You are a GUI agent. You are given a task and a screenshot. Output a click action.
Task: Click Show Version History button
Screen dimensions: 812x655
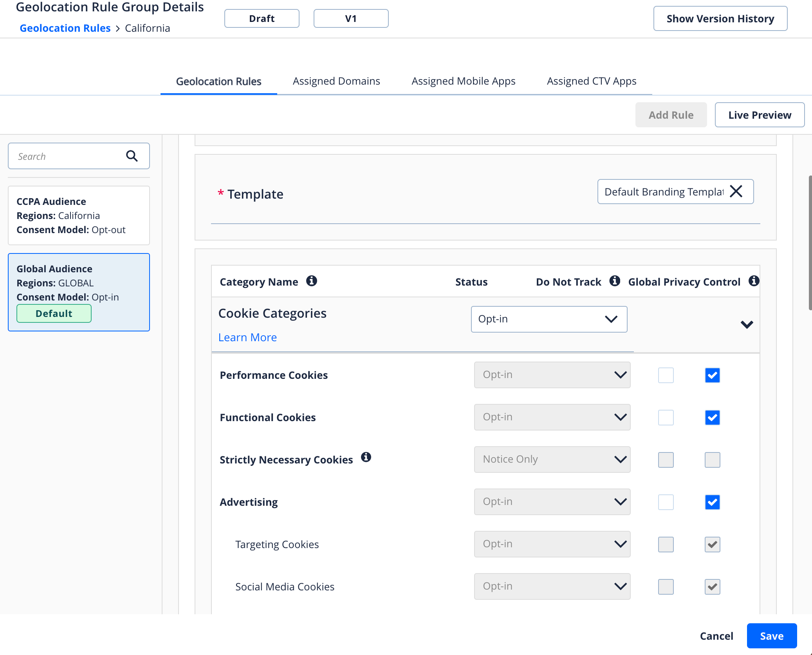pos(721,18)
